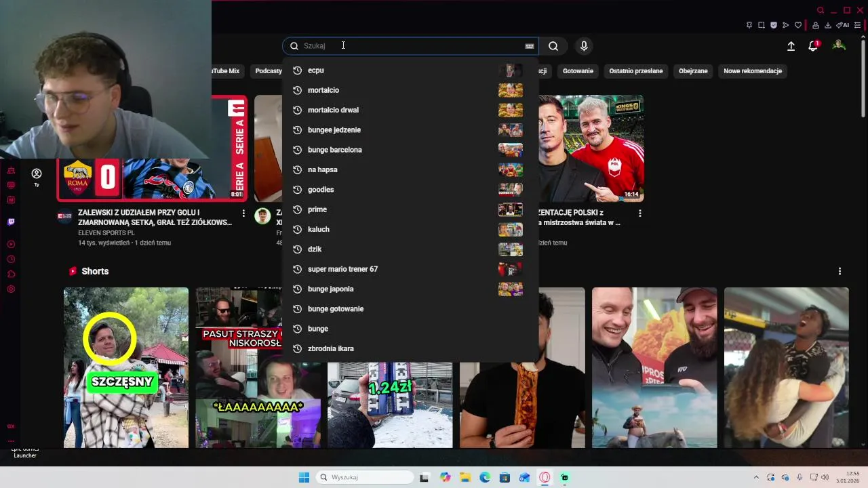868x488 pixels.
Task: Start voice search with microphone icon
Action: (584, 46)
